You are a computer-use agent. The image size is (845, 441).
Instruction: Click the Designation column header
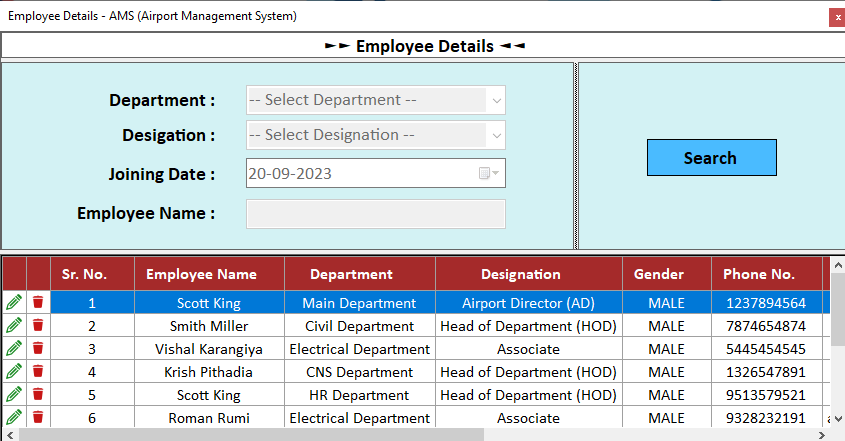tap(520, 274)
